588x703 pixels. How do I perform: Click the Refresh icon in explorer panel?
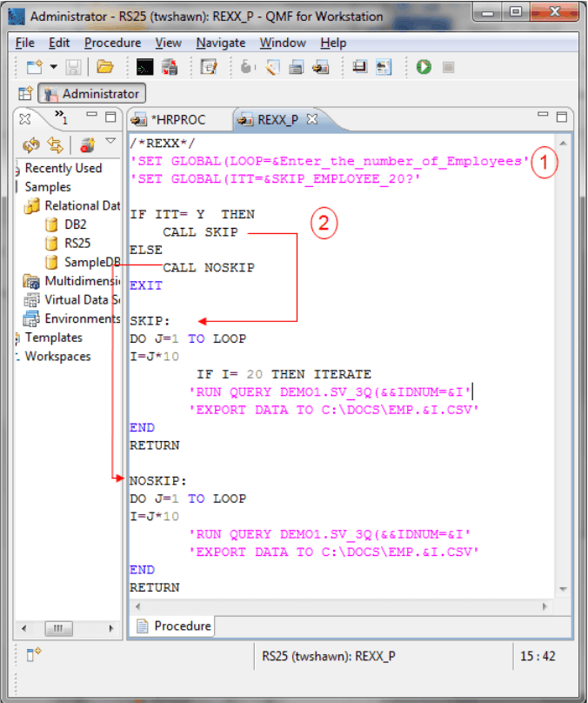(x=31, y=144)
